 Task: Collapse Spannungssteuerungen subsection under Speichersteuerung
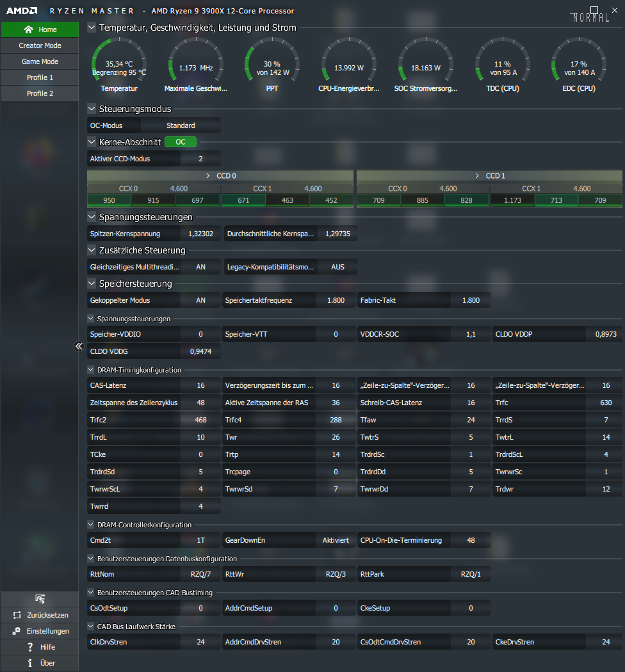click(90, 319)
